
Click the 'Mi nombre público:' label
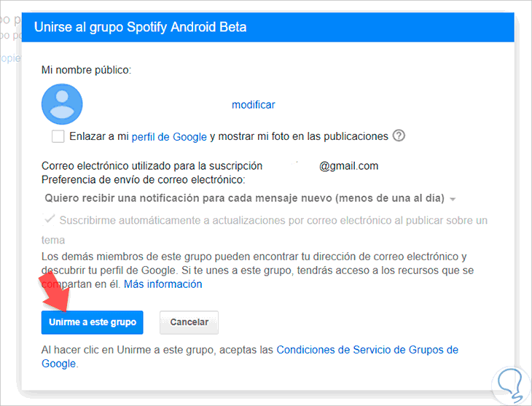coord(86,70)
